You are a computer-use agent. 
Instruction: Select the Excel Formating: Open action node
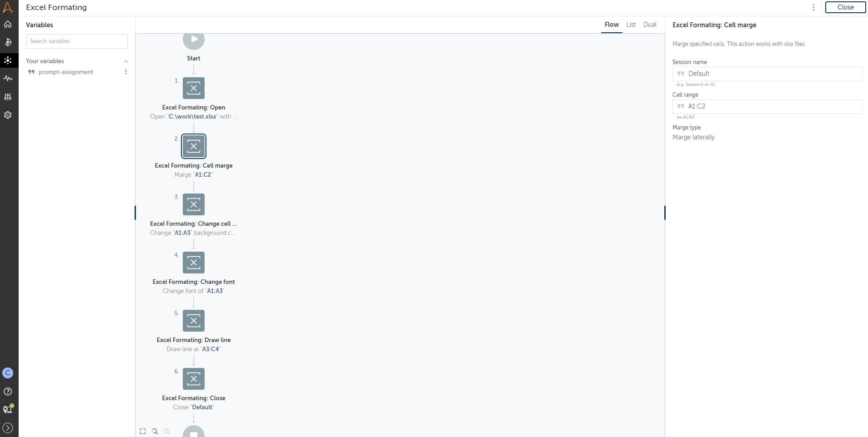click(194, 88)
